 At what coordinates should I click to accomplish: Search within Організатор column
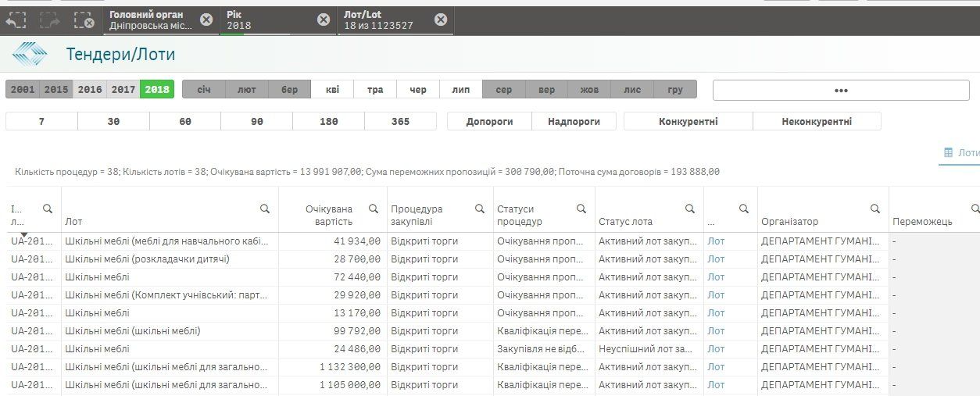click(875, 209)
